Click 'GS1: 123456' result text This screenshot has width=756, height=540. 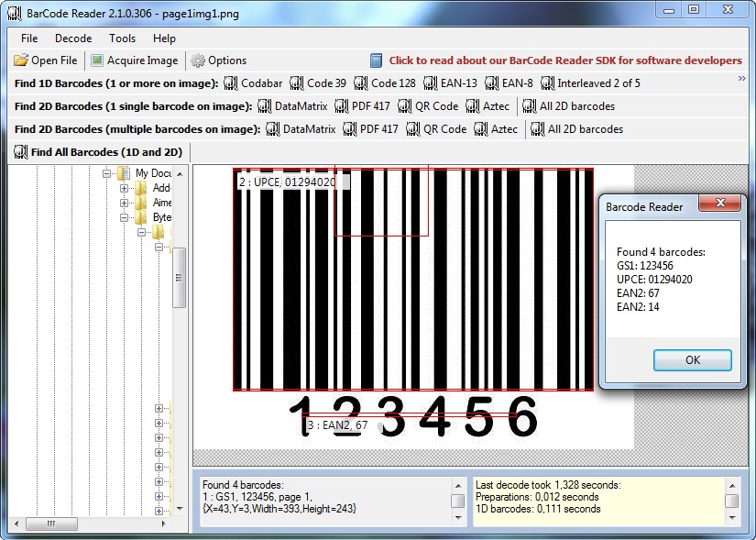(644, 266)
